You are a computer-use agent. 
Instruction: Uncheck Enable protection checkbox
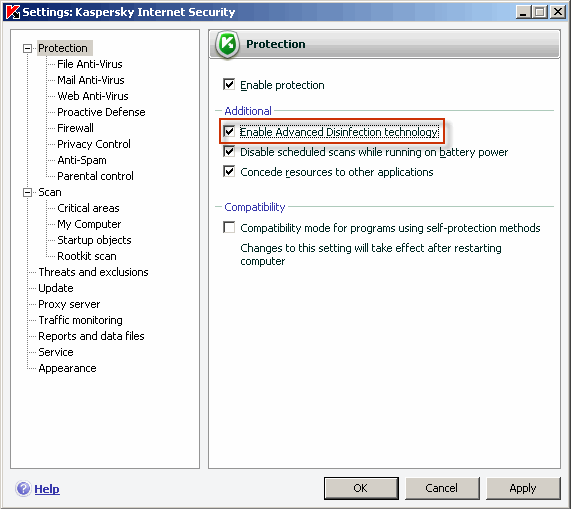[229, 84]
